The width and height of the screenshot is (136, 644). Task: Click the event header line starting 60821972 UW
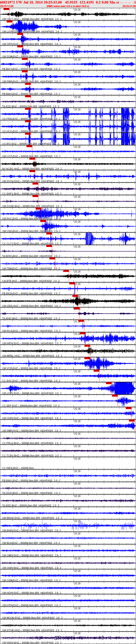pos(68,2)
